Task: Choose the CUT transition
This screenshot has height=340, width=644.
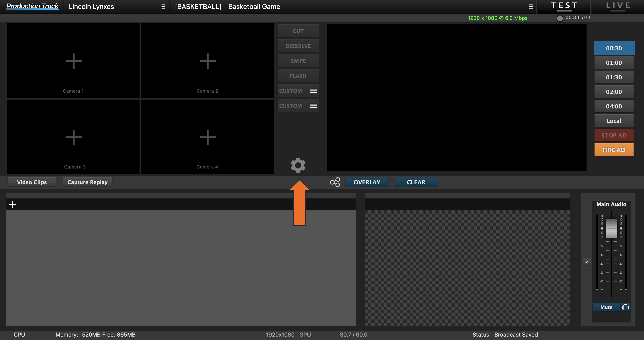Action: click(298, 31)
